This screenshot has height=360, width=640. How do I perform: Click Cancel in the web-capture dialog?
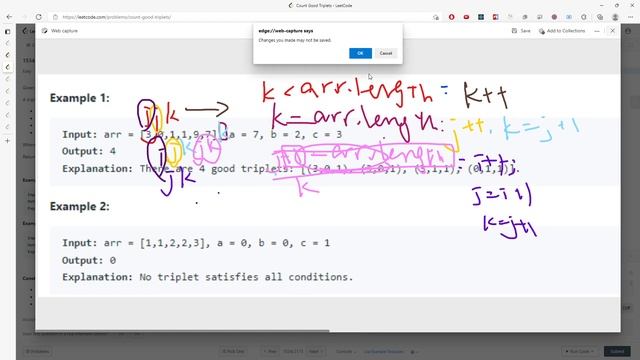[x=386, y=53]
